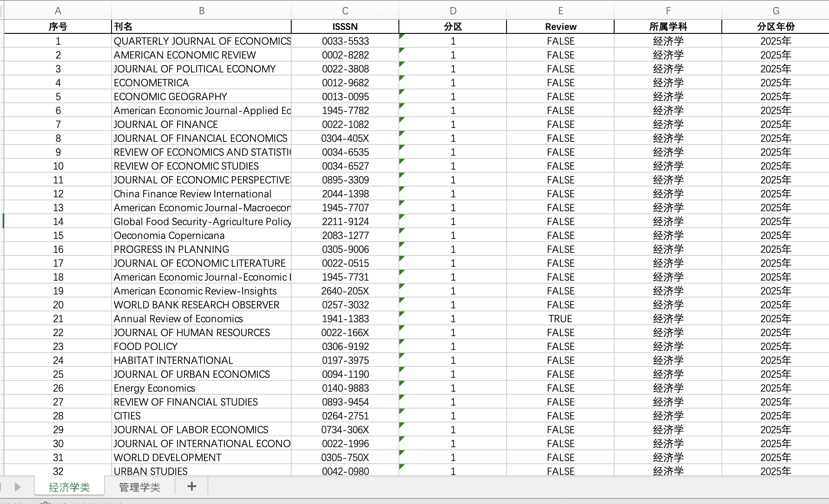Select the JOURNAL OF FINANCE cell
Image resolution: width=829 pixels, height=504 pixels.
[x=201, y=124]
